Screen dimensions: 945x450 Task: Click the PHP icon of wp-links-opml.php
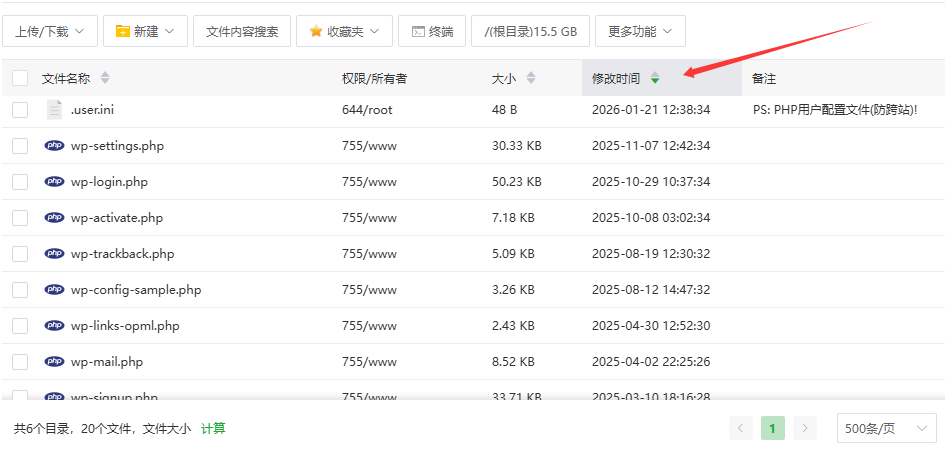click(54, 326)
